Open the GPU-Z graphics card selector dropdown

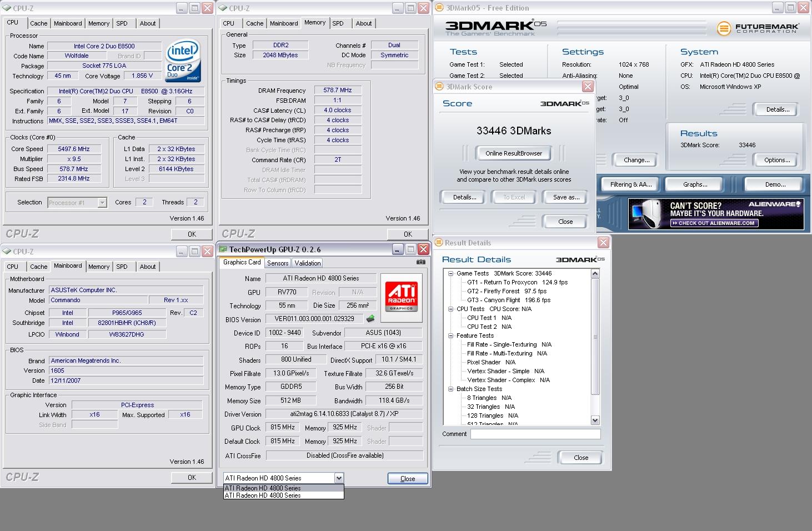[339, 478]
